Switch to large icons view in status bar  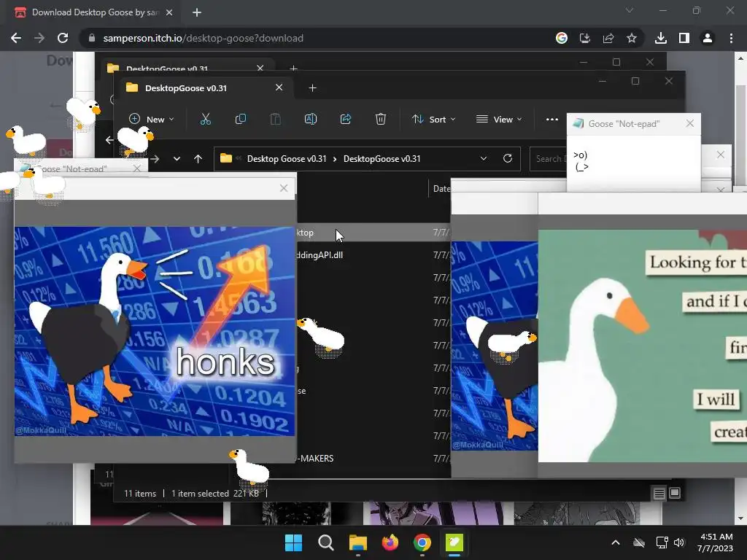point(675,494)
